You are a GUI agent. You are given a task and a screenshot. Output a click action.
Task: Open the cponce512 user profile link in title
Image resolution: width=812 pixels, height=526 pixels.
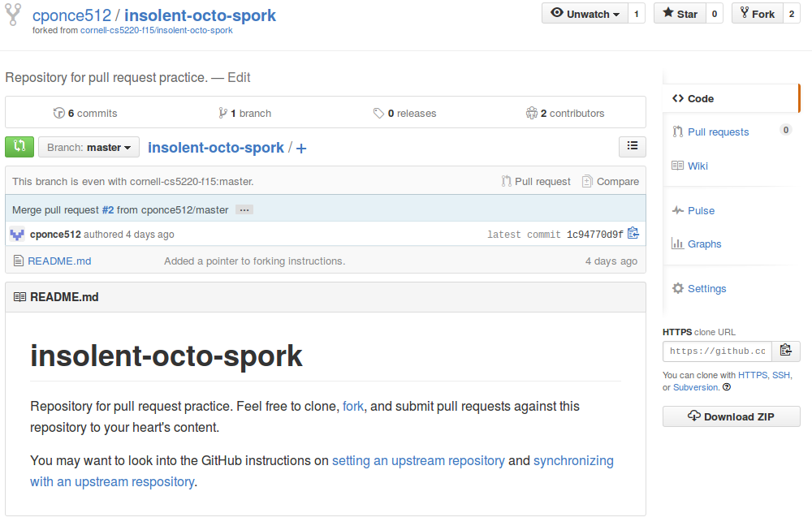71,15
